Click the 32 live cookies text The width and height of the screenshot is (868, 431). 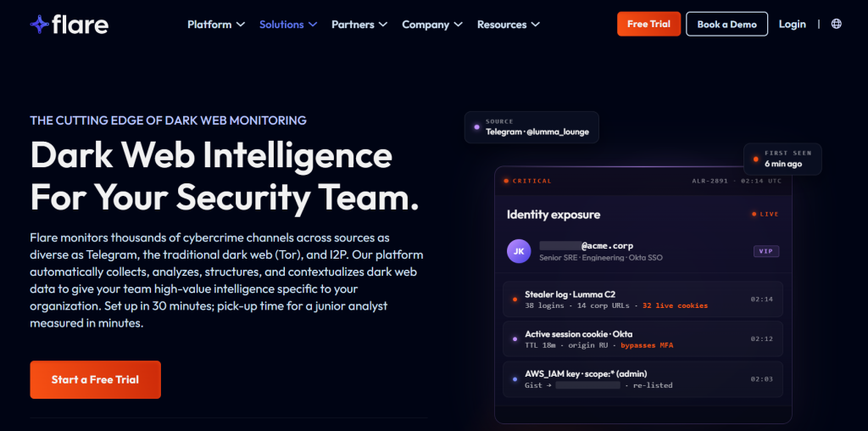point(675,305)
